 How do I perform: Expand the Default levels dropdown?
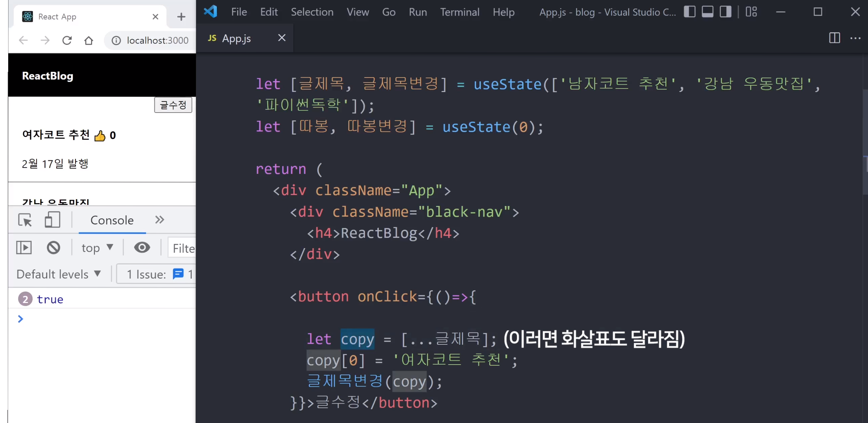click(x=59, y=274)
